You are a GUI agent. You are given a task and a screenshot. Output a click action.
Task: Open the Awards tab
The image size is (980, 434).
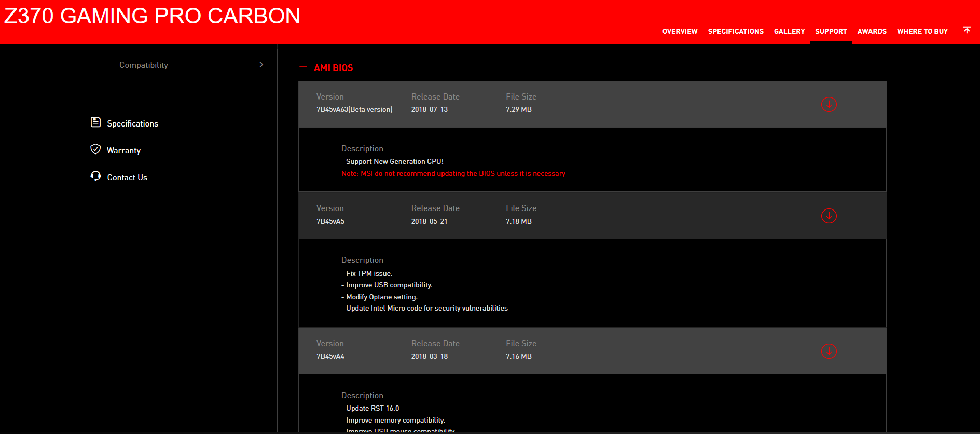pyautogui.click(x=872, y=31)
